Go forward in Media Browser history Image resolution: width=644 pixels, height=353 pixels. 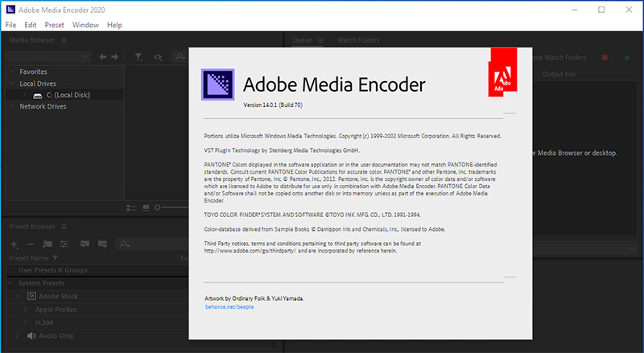[115, 57]
